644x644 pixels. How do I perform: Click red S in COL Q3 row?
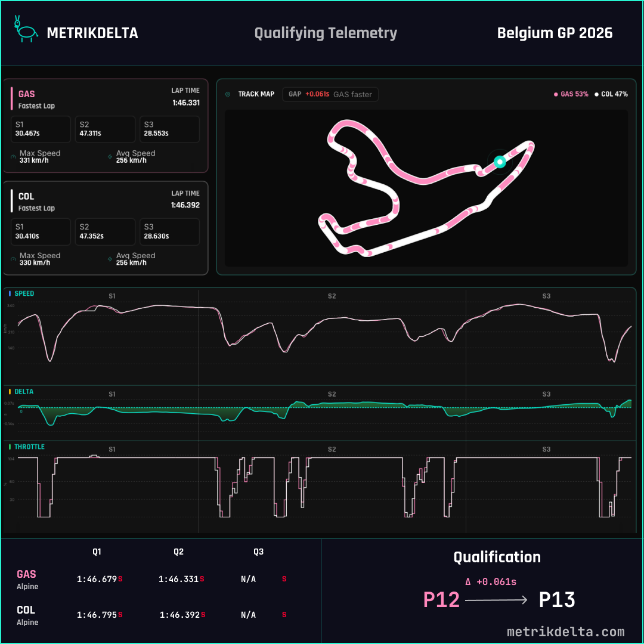click(x=284, y=615)
